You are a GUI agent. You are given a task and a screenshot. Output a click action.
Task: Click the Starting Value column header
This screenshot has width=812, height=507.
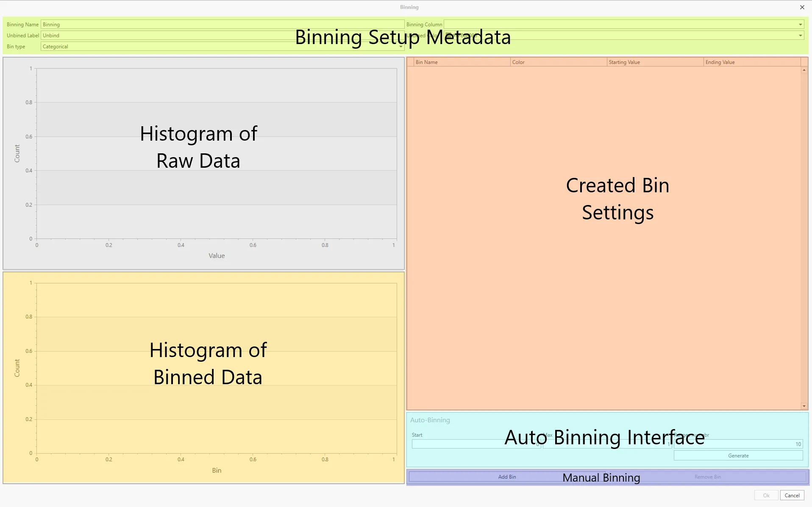[655, 62]
